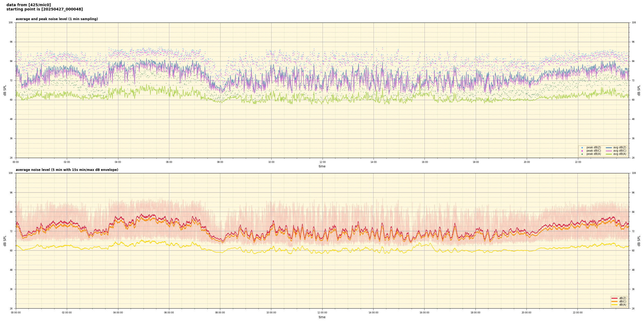Click the avg dB(Z) legend line
Screen dimensions: 644x322
(609, 148)
